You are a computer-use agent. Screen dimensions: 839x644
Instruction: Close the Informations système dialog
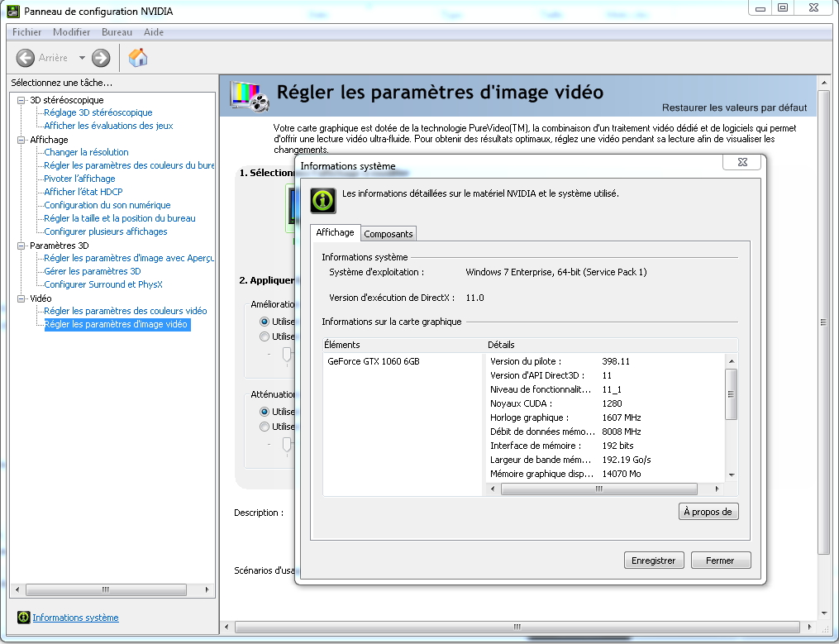(x=742, y=162)
